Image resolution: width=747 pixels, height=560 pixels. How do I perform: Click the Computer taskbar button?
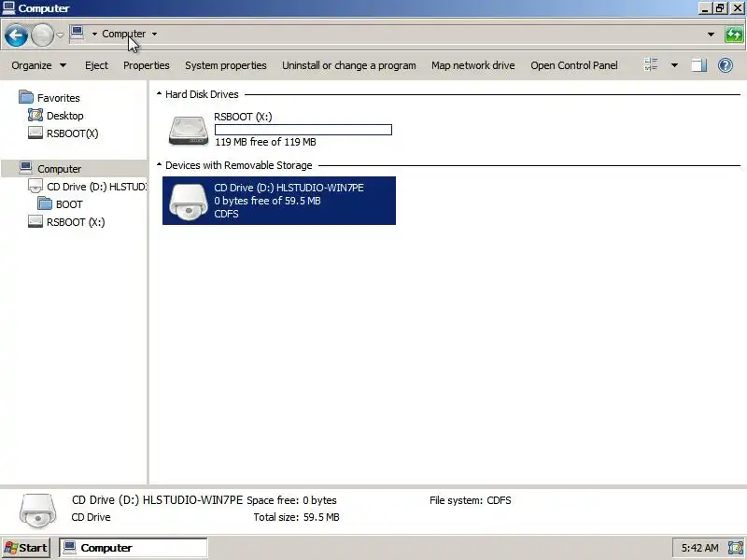[134, 548]
